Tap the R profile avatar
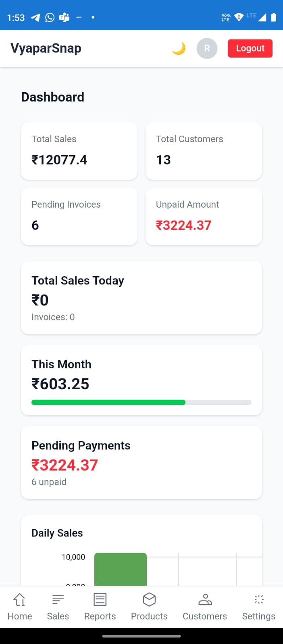The image size is (283, 644). (207, 48)
